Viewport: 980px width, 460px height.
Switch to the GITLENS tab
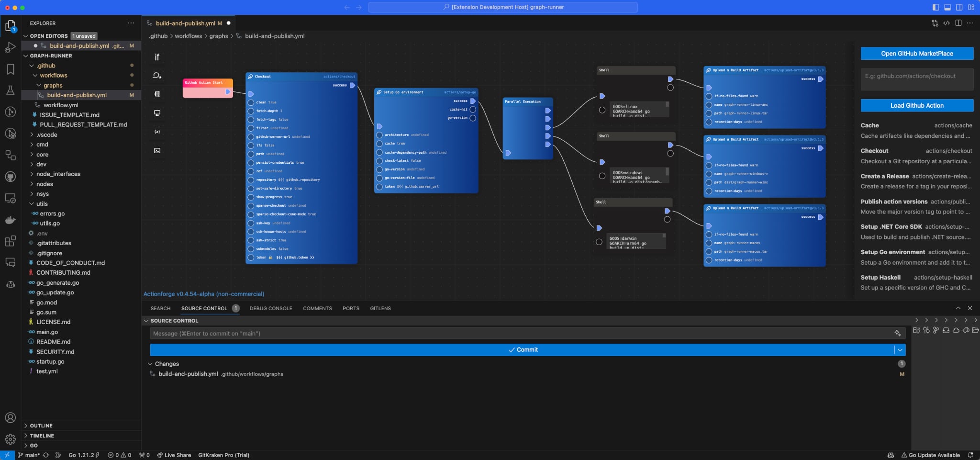click(380, 308)
